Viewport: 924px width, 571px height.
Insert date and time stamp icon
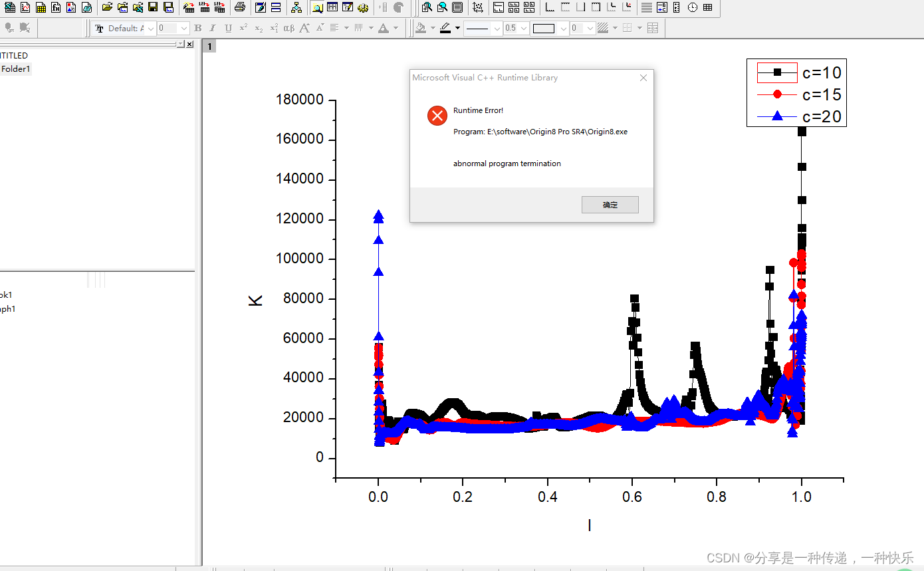pyautogui.click(x=692, y=7)
